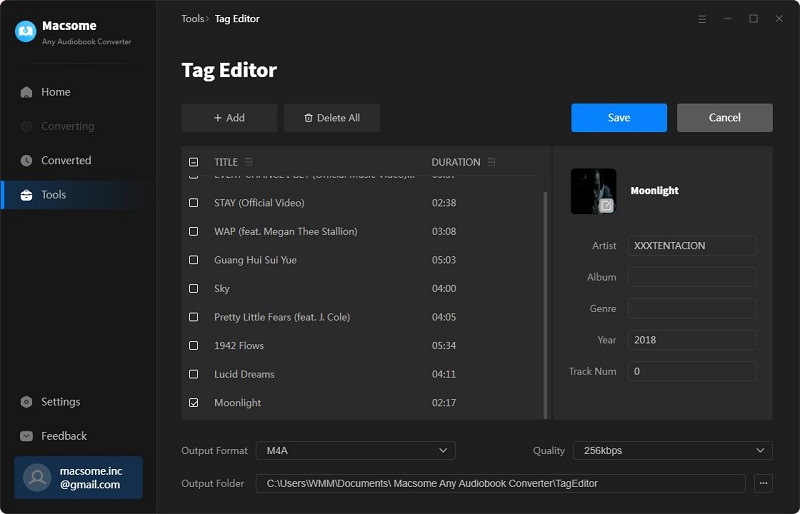Open the Quality 256kbps dropdown

point(673,451)
